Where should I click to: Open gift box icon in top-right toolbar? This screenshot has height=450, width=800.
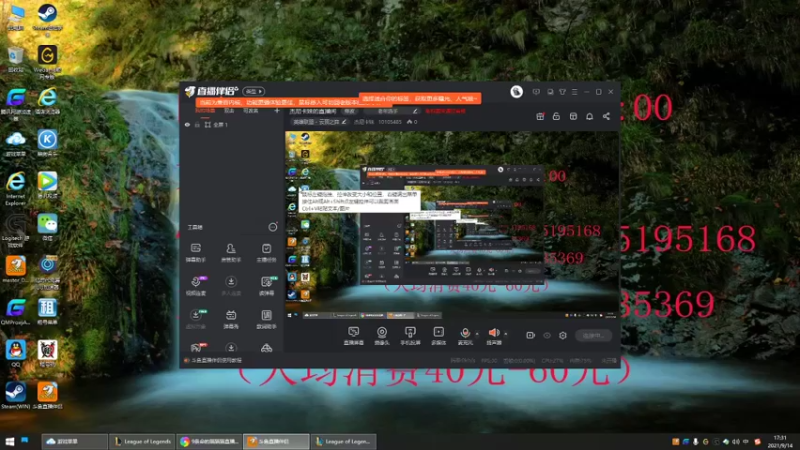click(540, 116)
